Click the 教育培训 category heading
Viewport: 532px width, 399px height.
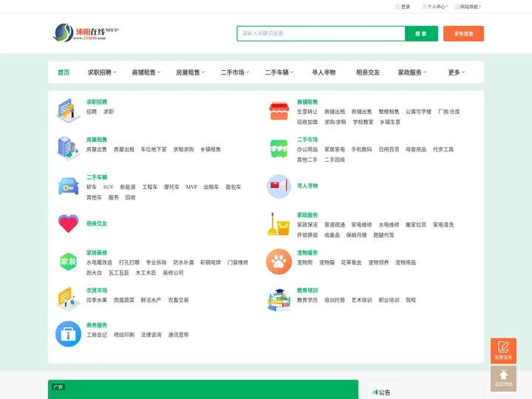307,290
